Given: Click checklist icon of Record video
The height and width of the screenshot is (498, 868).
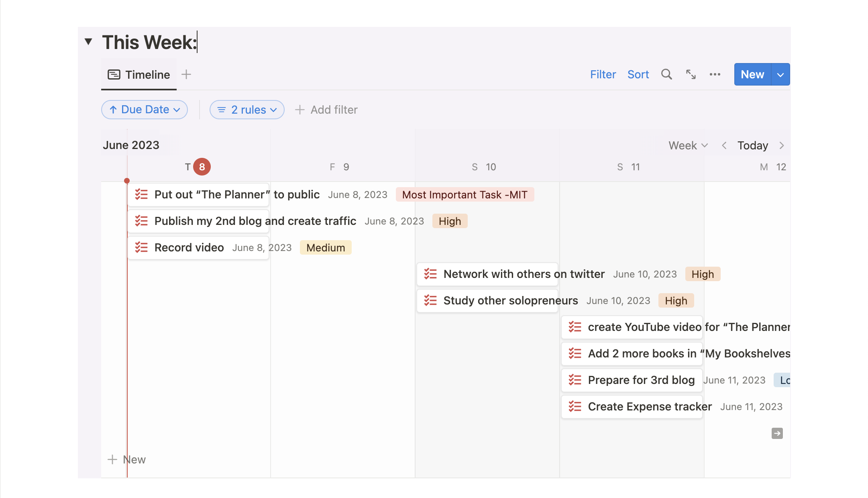Looking at the screenshot, I should [x=141, y=247].
